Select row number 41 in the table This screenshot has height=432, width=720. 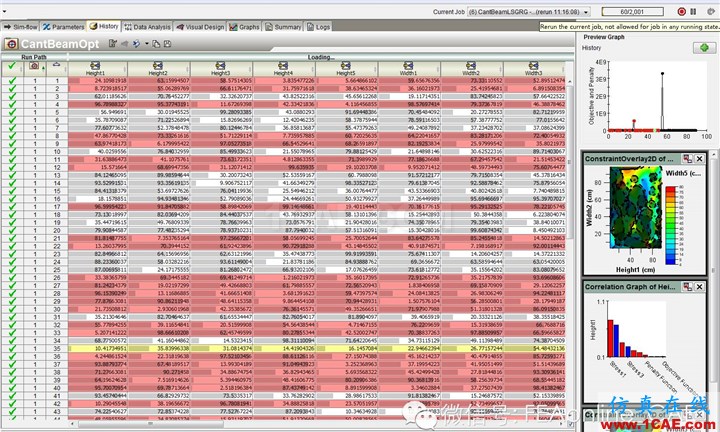coord(57,396)
